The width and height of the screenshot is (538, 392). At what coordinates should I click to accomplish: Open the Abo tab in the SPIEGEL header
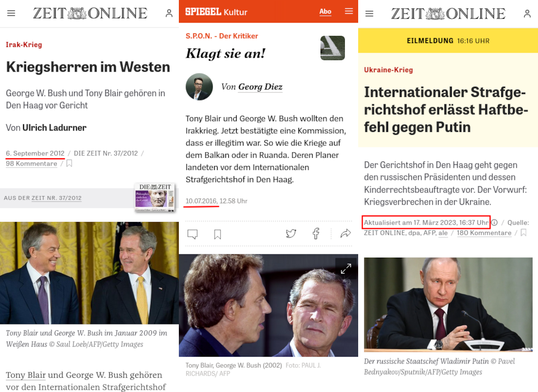tap(325, 12)
